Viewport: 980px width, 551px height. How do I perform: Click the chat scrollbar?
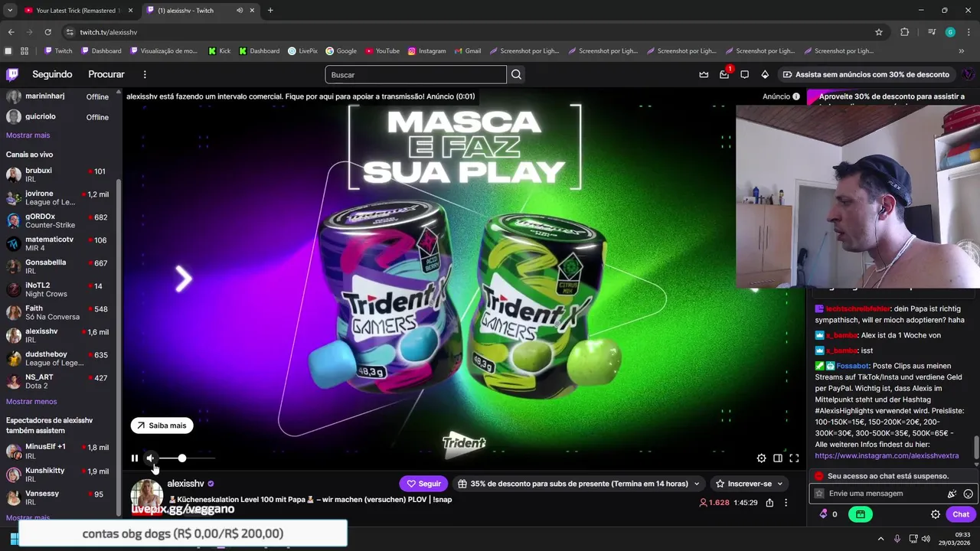[976, 448]
